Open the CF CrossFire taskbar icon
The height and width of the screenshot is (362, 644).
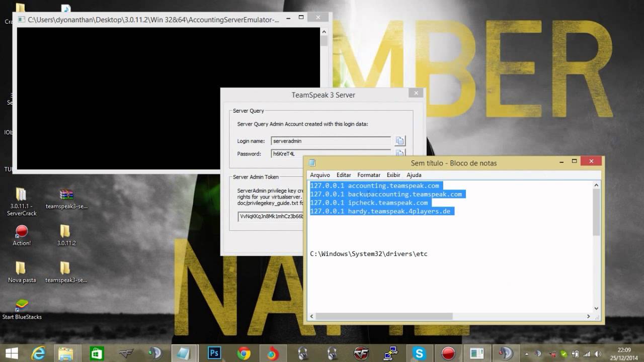[361, 353]
